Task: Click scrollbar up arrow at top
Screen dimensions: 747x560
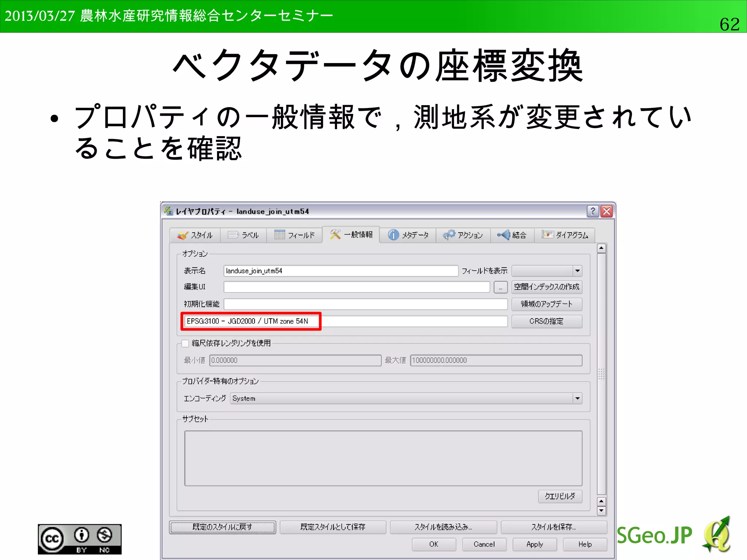Action: pyautogui.click(x=601, y=248)
